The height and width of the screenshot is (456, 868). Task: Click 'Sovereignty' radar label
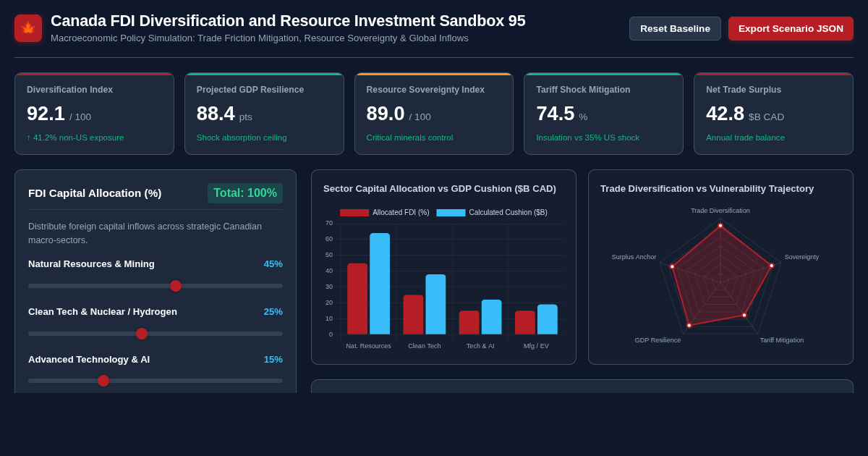801,257
